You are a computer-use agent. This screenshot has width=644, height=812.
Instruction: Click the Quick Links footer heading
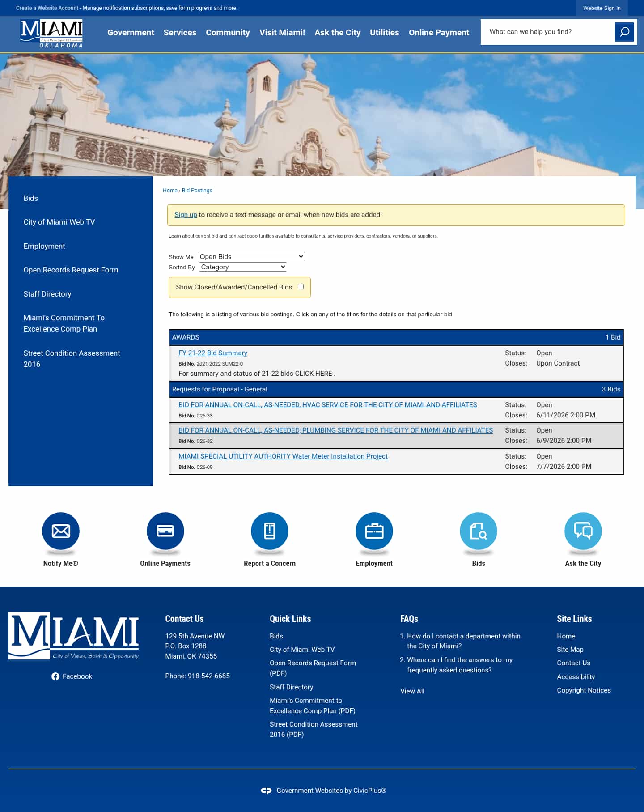[x=290, y=619]
